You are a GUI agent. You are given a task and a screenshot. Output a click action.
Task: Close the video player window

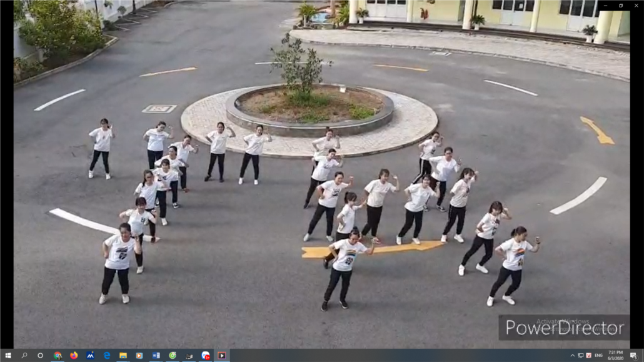click(x=636, y=6)
